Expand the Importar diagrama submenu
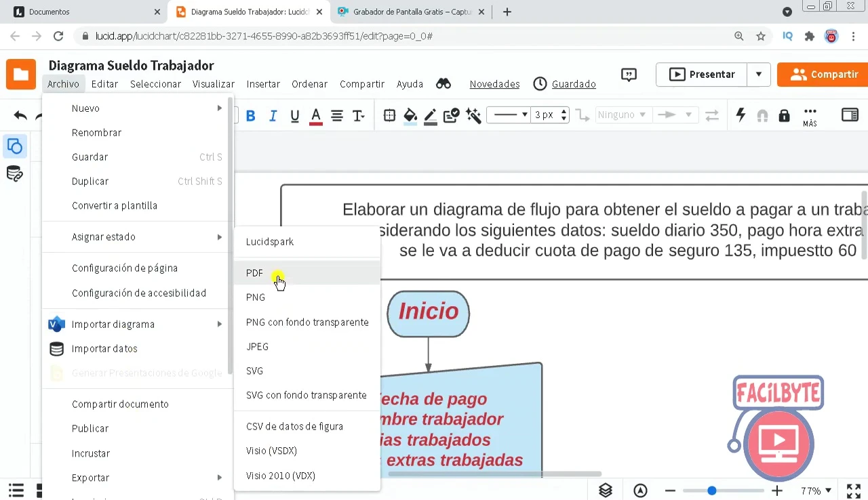The image size is (868, 500). [136, 325]
